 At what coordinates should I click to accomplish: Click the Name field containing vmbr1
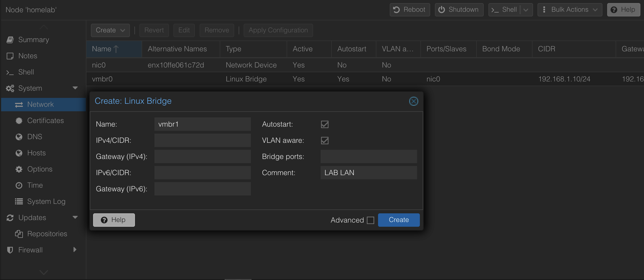203,124
